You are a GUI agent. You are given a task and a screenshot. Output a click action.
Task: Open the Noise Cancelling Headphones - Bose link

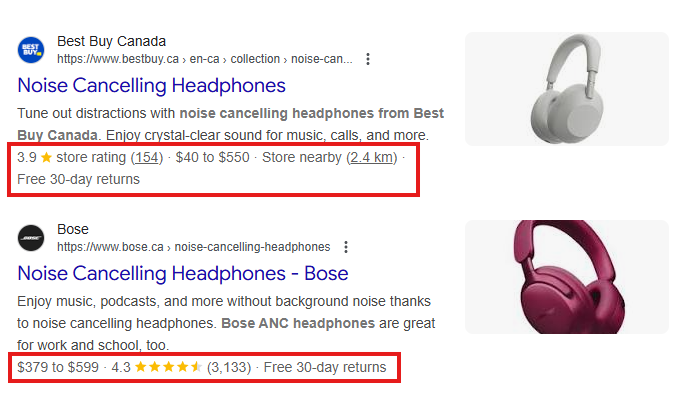point(183,273)
